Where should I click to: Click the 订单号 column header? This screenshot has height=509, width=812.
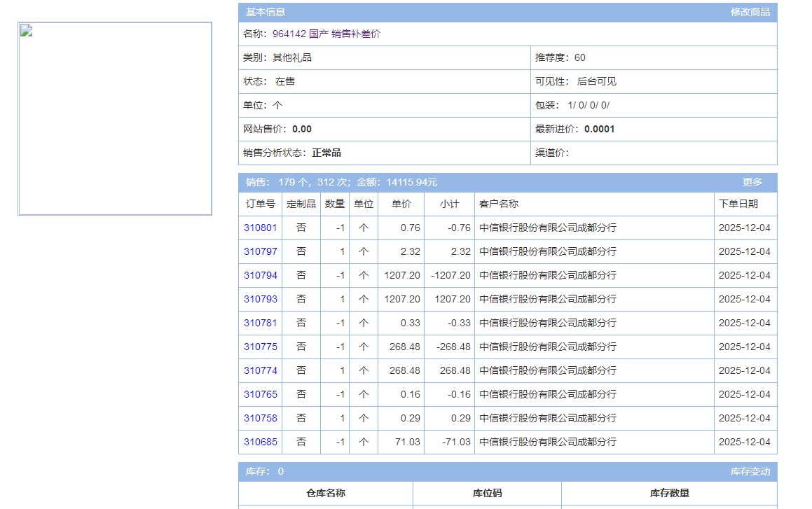pos(261,204)
